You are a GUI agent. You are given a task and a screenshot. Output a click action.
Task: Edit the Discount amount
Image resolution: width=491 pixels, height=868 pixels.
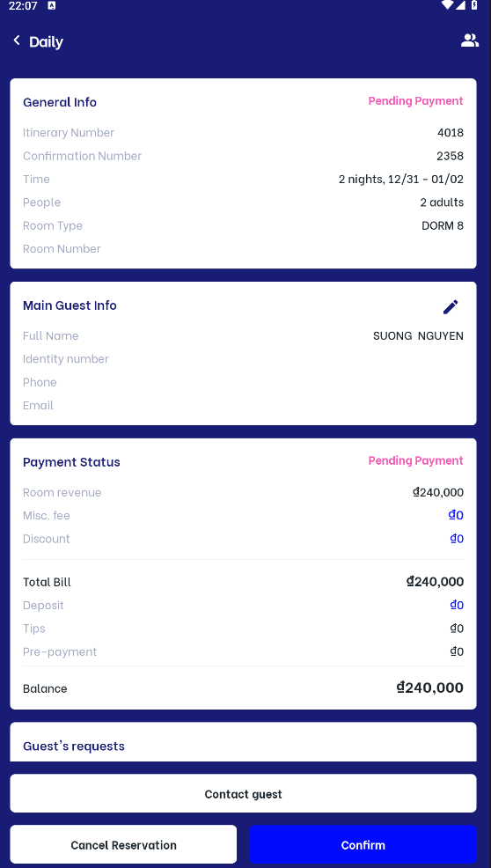point(456,539)
